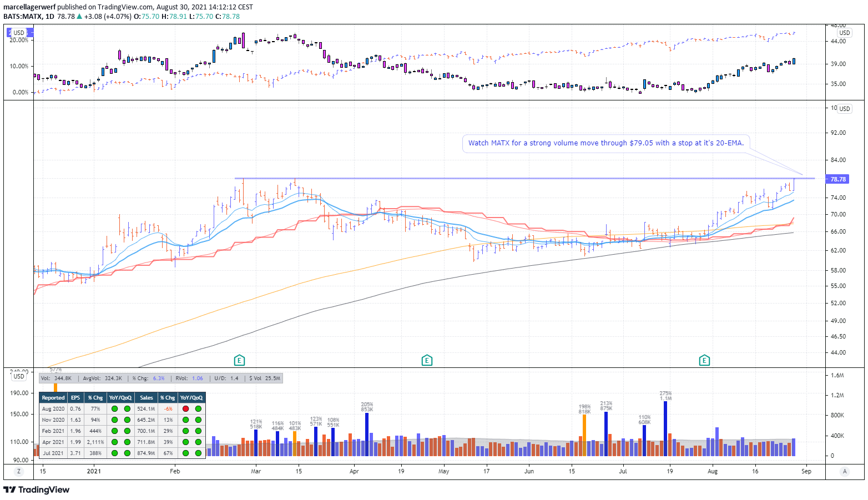Click the 121% 518K volume label
The width and height of the screenshot is (868, 500).
256,425
